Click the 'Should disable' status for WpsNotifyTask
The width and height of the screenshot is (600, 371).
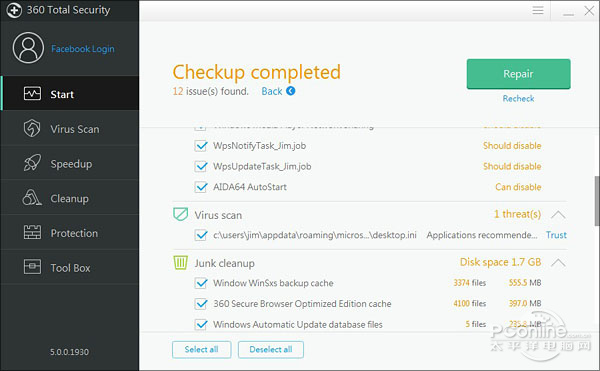pos(512,146)
